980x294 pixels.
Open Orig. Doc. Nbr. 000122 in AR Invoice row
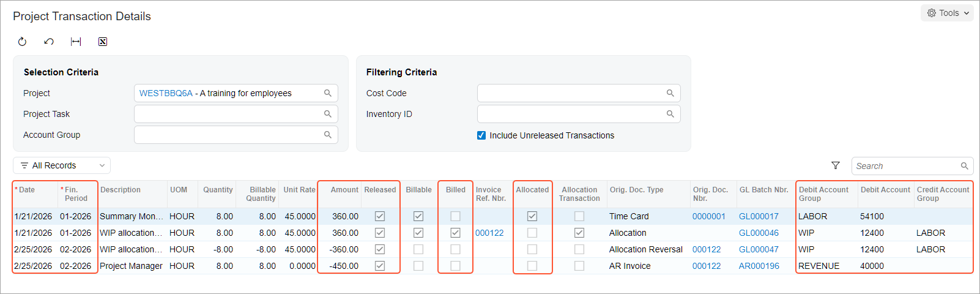pyautogui.click(x=707, y=266)
